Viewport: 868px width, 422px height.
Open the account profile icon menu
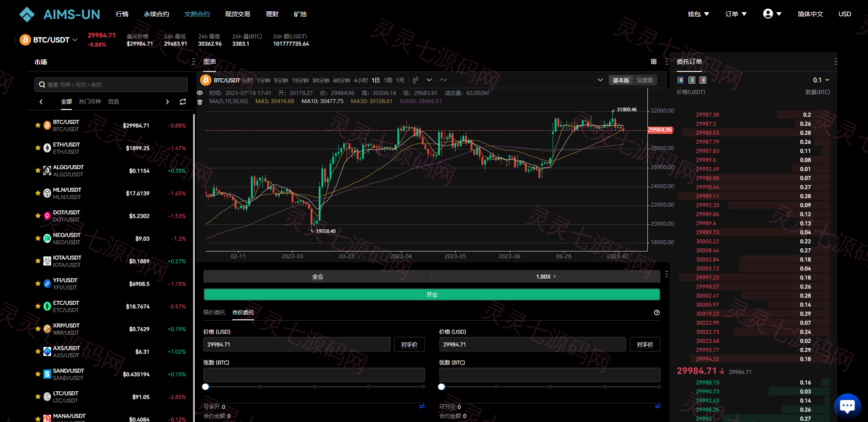tap(772, 14)
